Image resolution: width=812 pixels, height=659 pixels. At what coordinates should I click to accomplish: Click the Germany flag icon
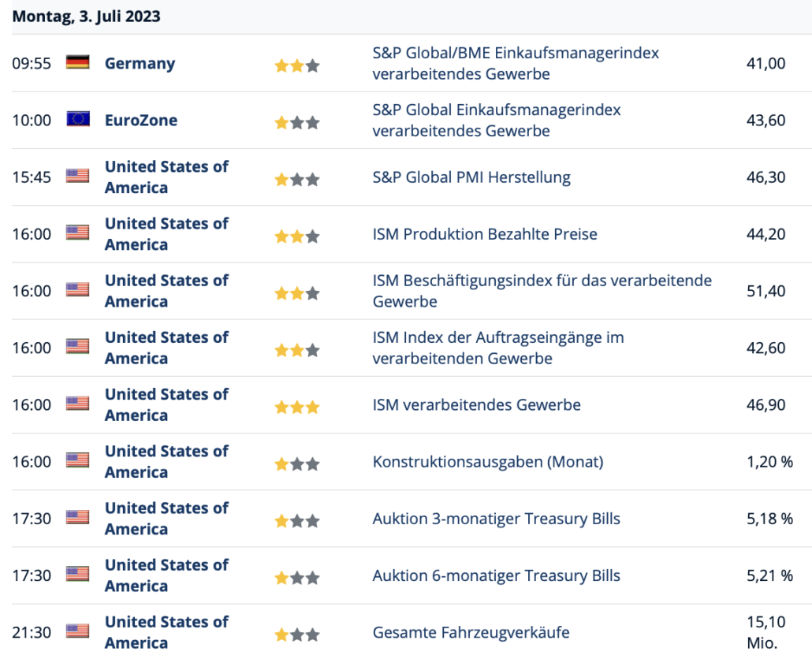click(77, 62)
